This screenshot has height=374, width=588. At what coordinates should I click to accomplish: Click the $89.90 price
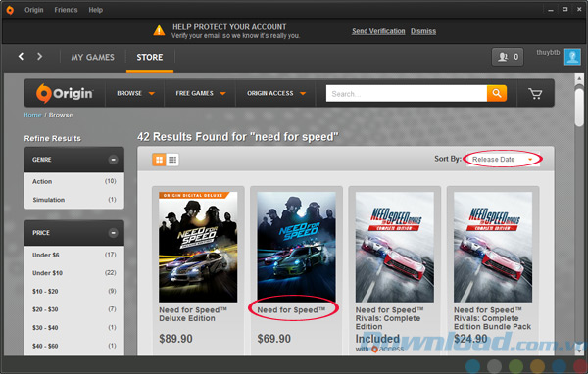tap(175, 339)
